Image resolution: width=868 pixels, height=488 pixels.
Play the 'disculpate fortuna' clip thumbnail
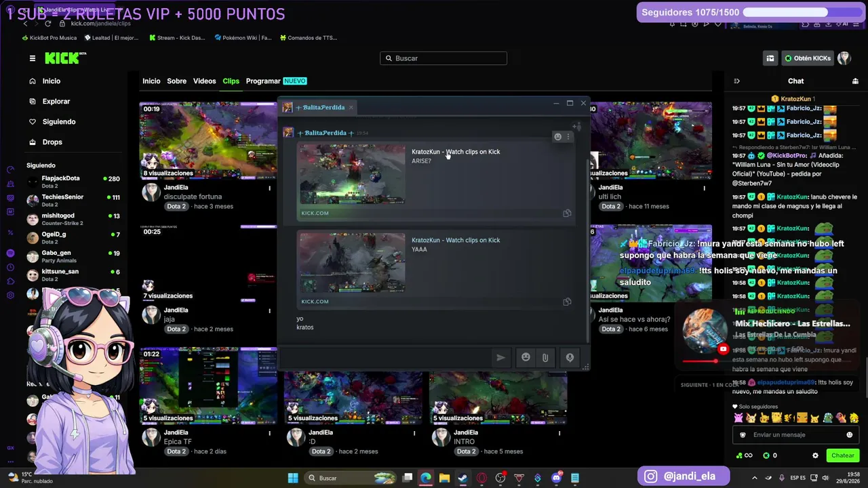(208, 140)
